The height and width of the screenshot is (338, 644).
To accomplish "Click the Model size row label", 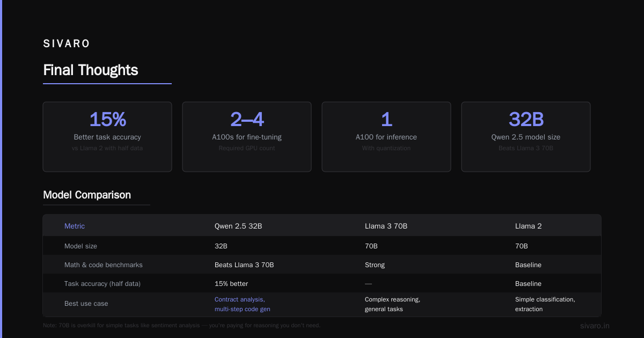I will (80, 246).
